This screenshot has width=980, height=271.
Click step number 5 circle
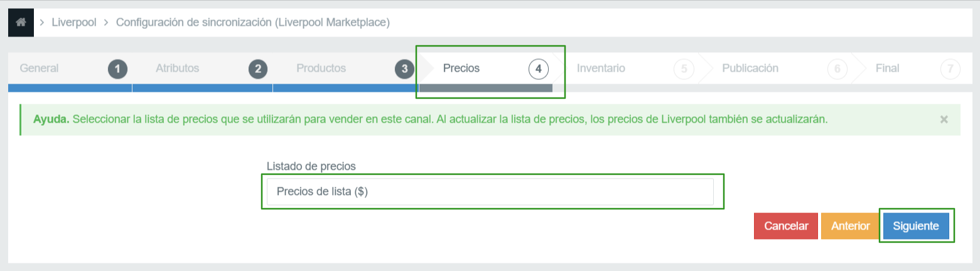(x=684, y=69)
